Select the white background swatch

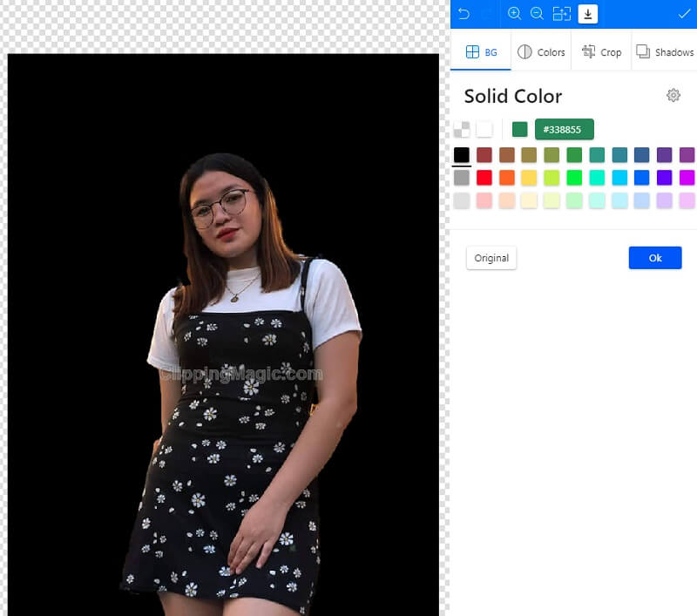point(484,129)
